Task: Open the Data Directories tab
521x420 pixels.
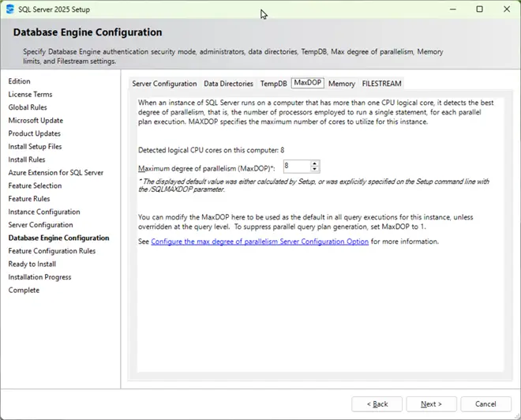Action: [229, 84]
